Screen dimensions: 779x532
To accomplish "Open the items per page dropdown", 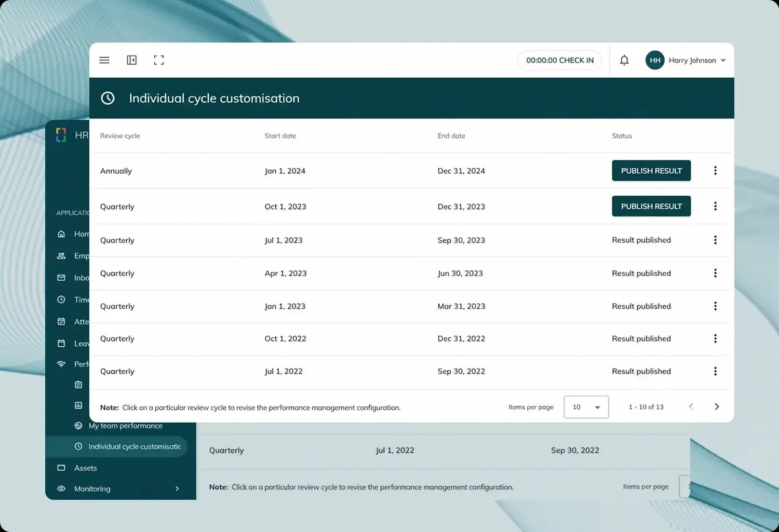I will point(586,407).
